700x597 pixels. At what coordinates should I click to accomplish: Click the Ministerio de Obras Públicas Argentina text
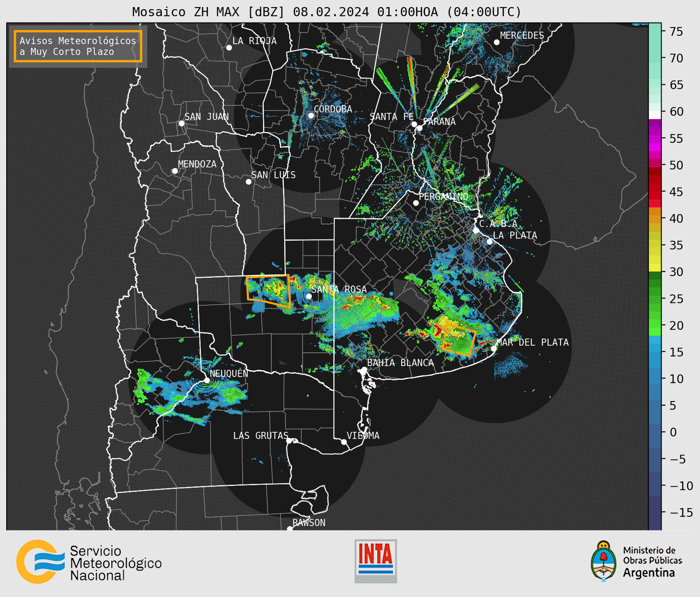(x=652, y=562)
